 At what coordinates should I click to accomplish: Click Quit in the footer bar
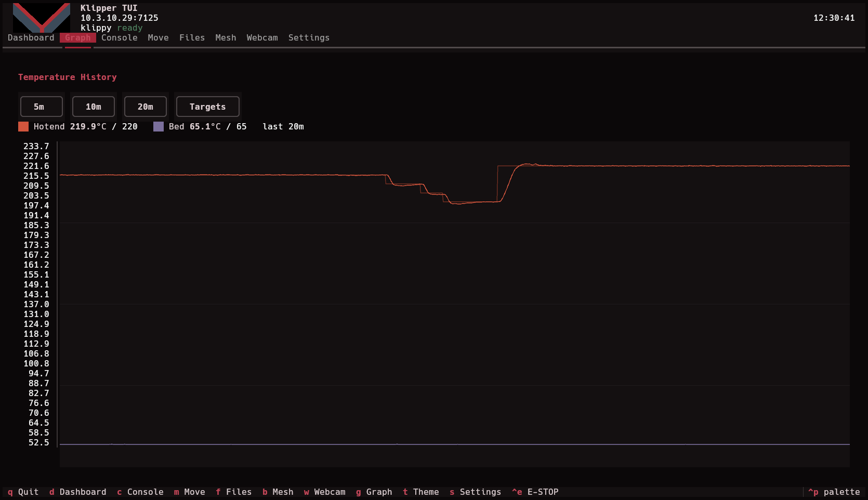(23, 492)
